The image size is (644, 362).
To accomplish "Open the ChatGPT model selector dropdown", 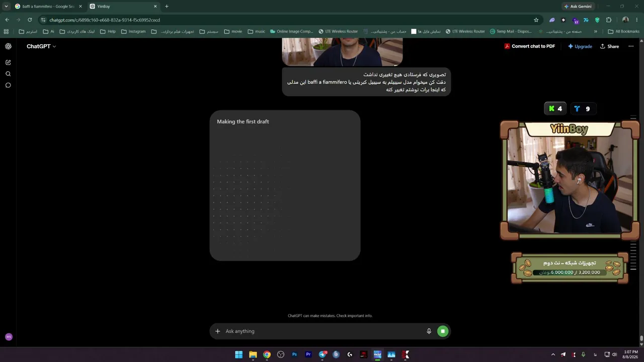I will (41, 46).
